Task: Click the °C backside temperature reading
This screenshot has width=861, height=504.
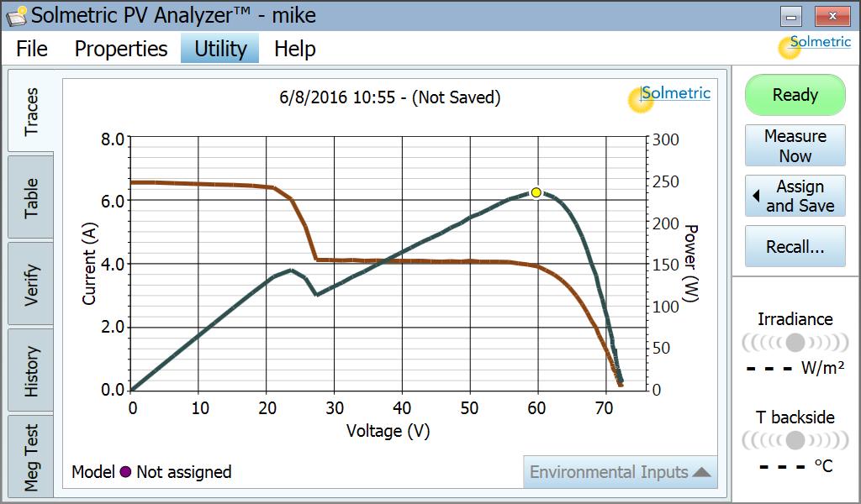Action: point(796,465)
